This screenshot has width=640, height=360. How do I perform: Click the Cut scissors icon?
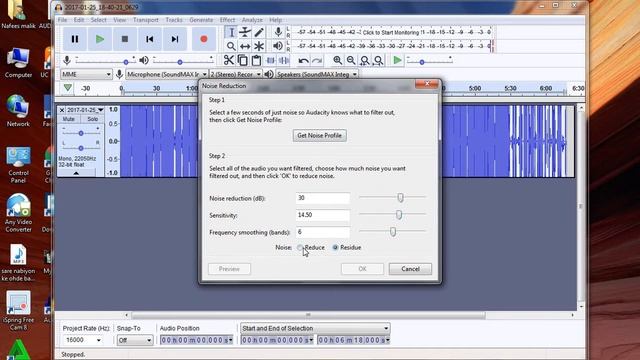tap(229, 60)
